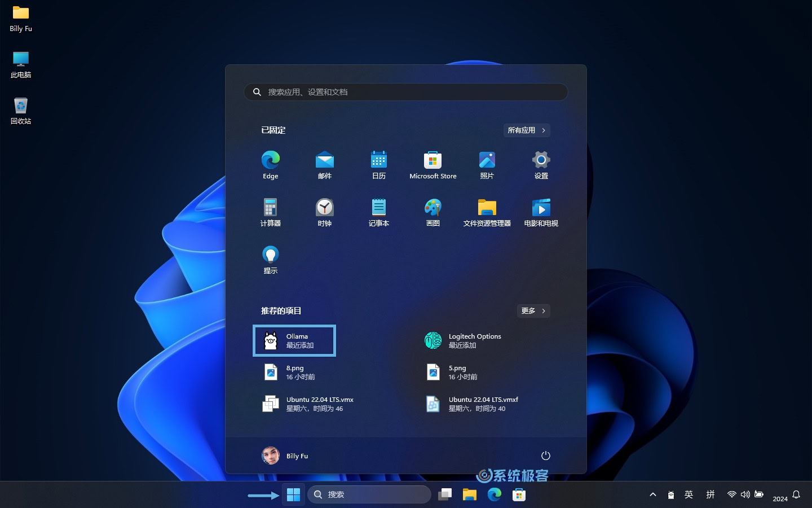
Task: Open the 提示 tips app
Action: tap(271, 260)
